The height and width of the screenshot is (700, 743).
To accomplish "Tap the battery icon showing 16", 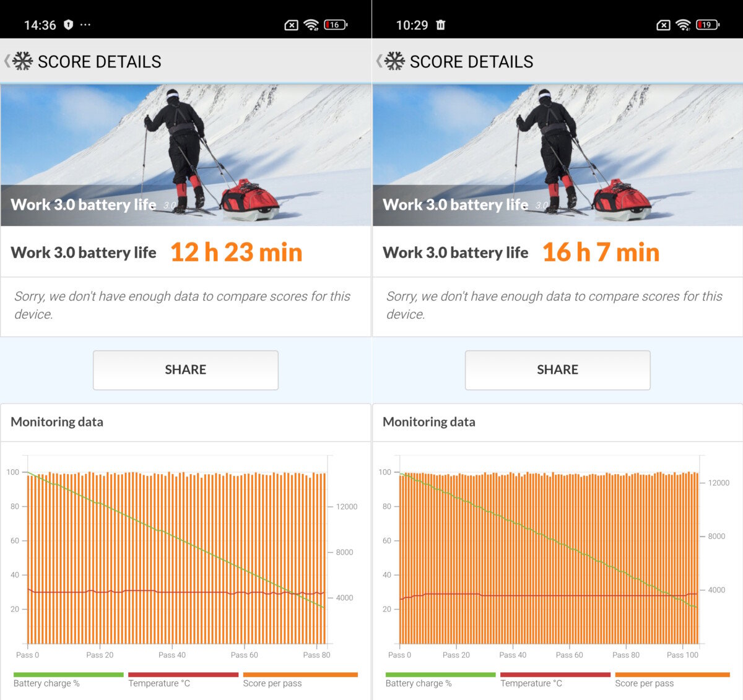I will [x=336, y=25].
